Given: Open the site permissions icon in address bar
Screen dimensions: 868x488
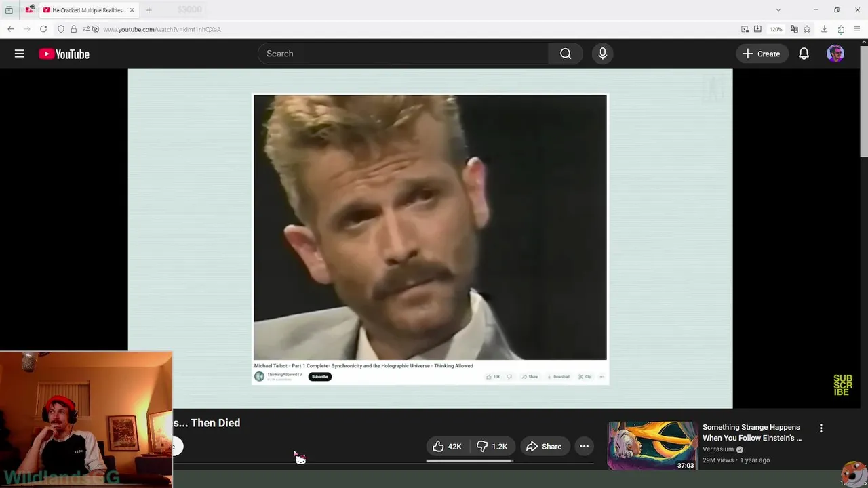Looking at the screenshot, I should [85, 29].
